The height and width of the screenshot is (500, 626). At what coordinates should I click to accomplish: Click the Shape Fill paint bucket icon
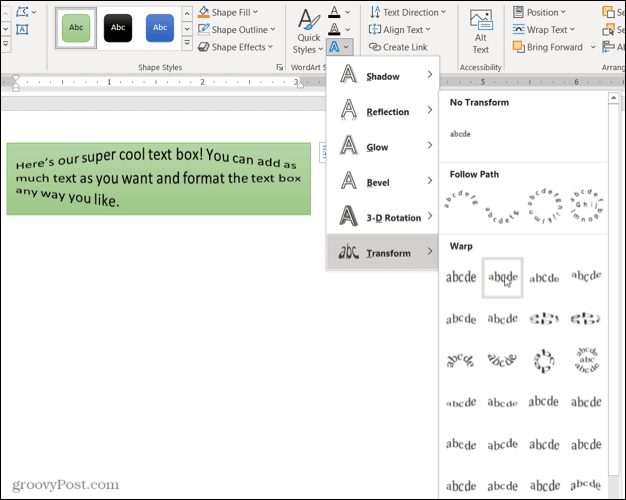click(x=204, y=12)
